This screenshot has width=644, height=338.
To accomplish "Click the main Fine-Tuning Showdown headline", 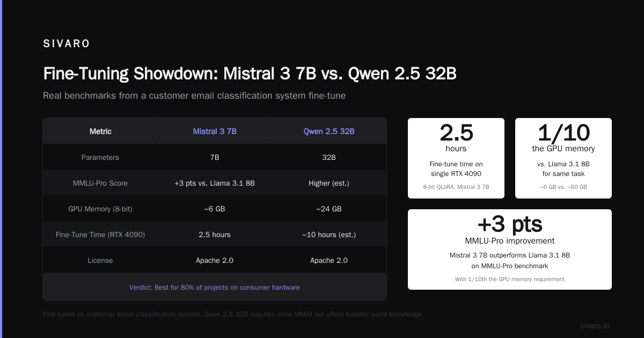I will 250,74.
